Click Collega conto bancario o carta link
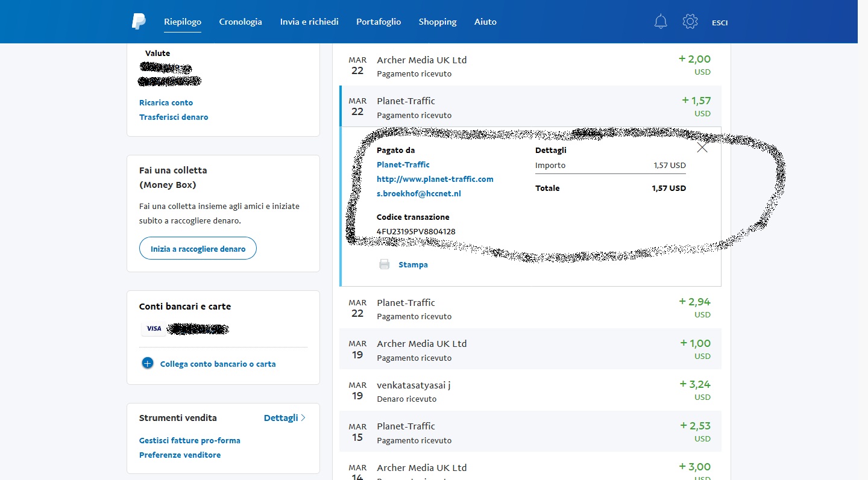 click(218, 364)
